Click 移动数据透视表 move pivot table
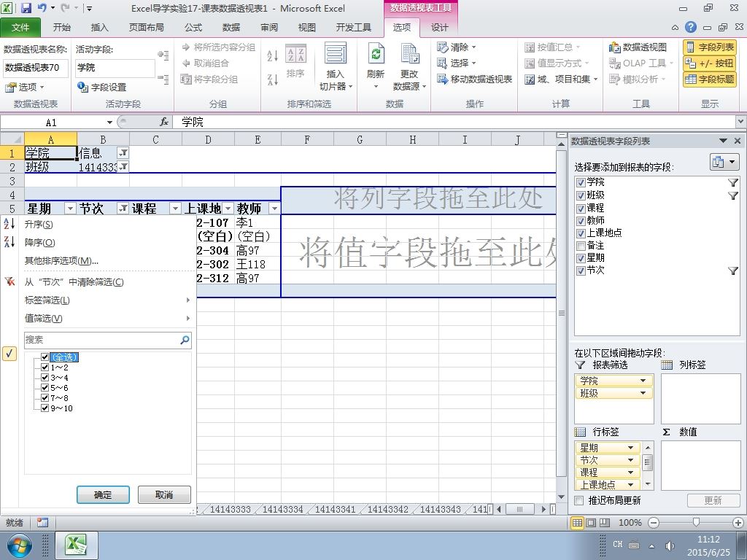This screenshot has width=747, height=560. point(474,79)
